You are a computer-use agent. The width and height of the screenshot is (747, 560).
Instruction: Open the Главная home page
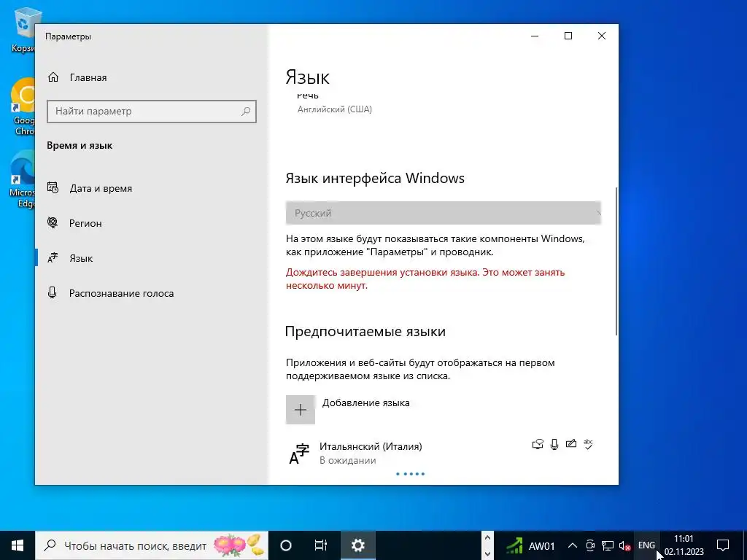tap(77, 77)
